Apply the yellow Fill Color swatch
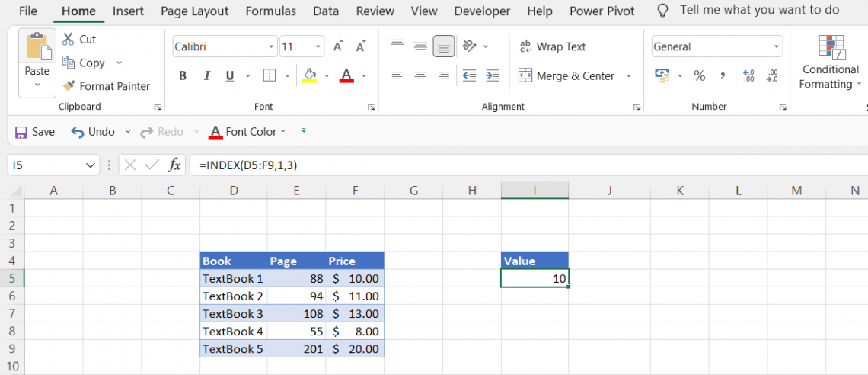Viewport: 868px width, 375px height. [309, 75]
